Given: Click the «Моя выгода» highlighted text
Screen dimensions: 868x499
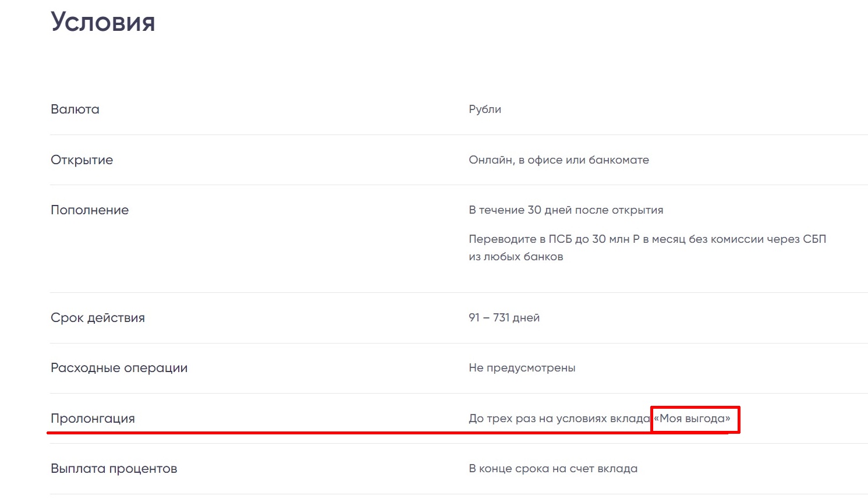Looking at the screenshot, I should tap(692, 419).
